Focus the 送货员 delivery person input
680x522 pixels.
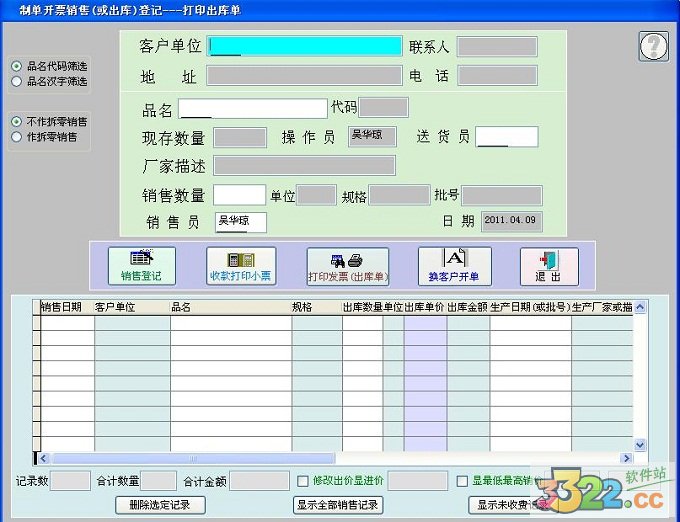click(507, 137)
